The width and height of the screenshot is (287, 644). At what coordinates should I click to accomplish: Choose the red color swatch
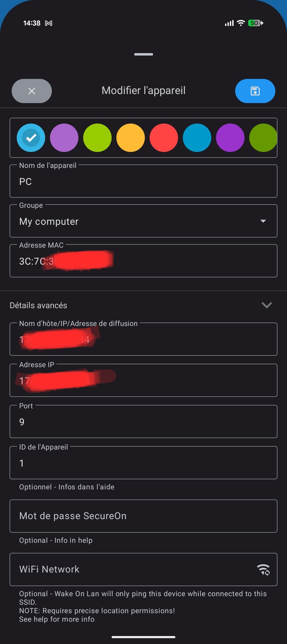pos(164,138)
